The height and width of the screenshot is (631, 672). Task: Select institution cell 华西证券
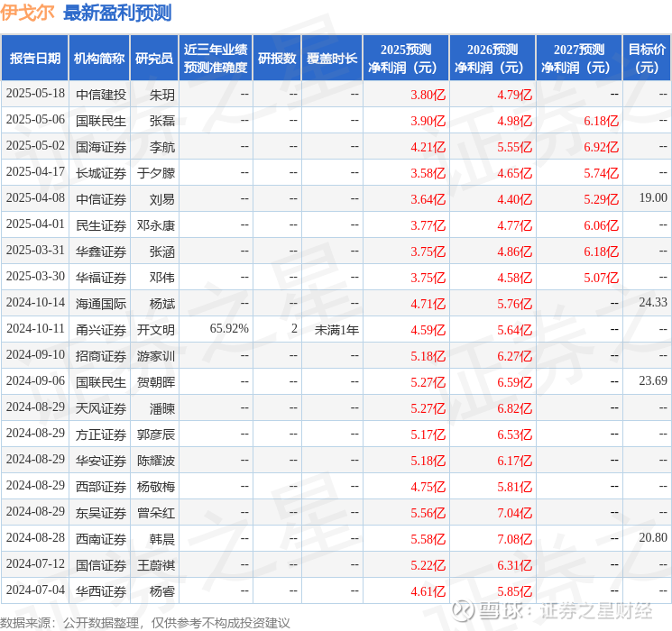101,591
